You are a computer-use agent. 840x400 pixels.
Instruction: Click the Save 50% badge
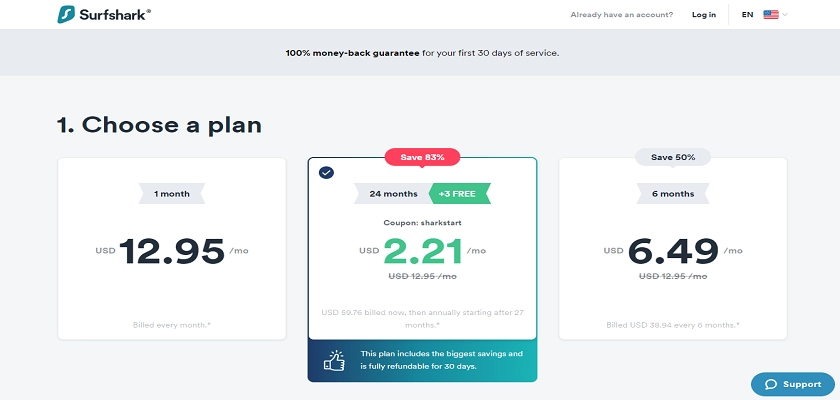click(x=673, y=157)
